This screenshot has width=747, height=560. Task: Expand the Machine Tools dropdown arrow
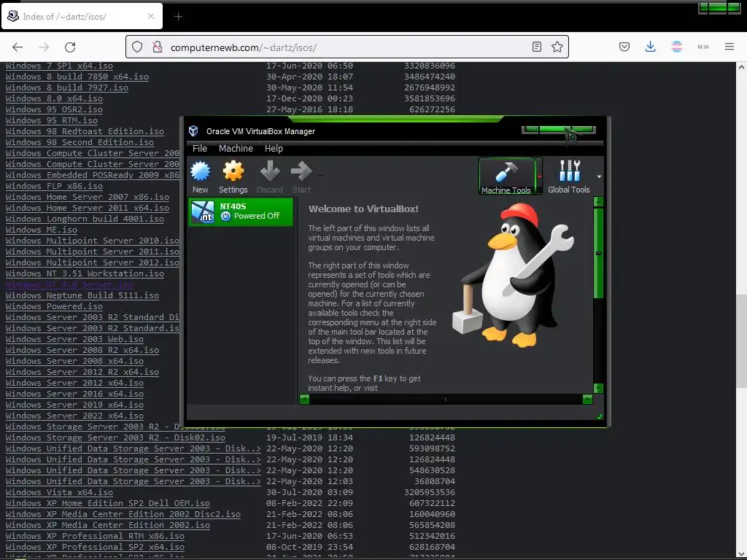click(x=539, y=176)
